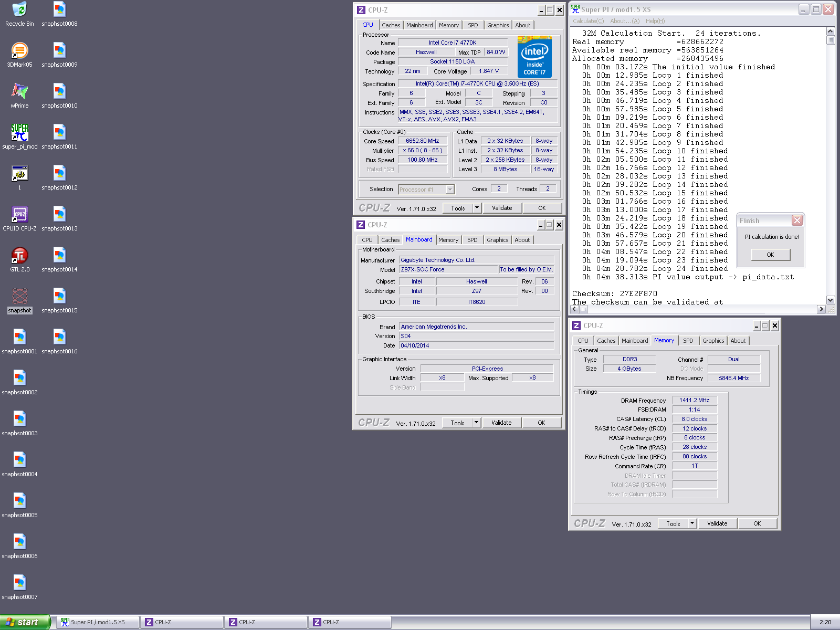Select the snaphsot0013 file icon

(59, 218)
